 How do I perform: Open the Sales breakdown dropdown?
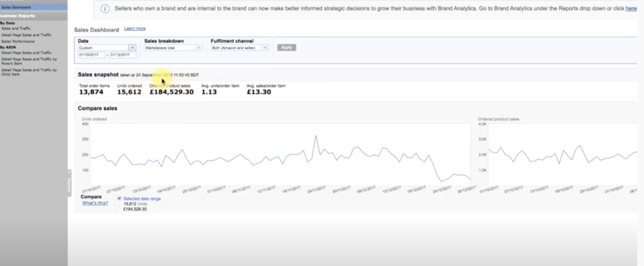pyautogui.click(x=173, y=48)
